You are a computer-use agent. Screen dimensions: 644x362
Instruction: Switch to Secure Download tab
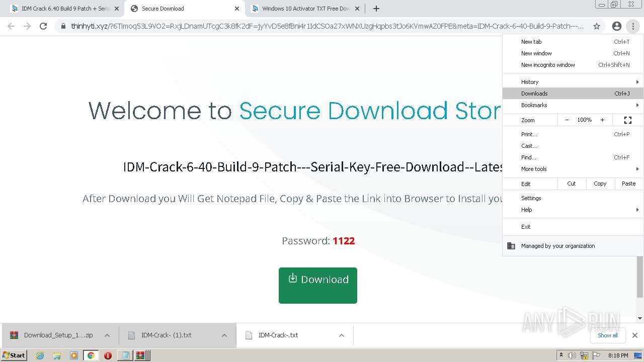click(184, 9)
